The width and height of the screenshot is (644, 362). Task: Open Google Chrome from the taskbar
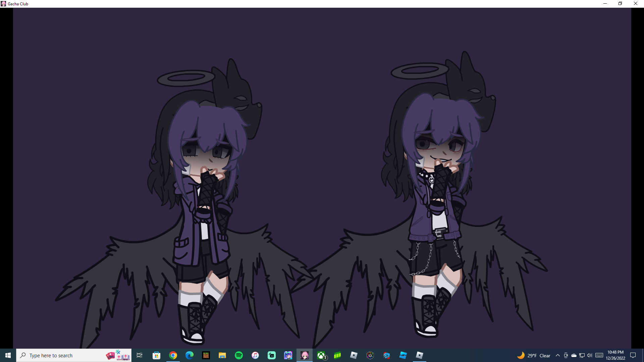point(173,355)
